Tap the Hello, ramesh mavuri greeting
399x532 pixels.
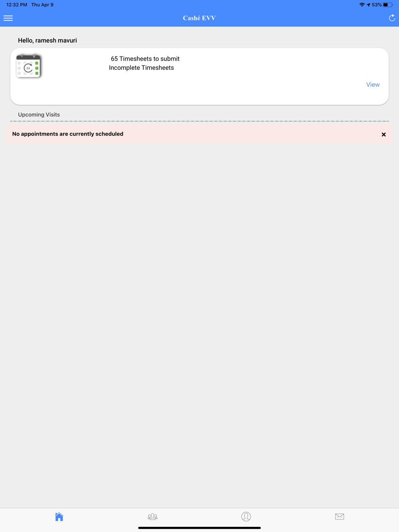pos(47,40)
